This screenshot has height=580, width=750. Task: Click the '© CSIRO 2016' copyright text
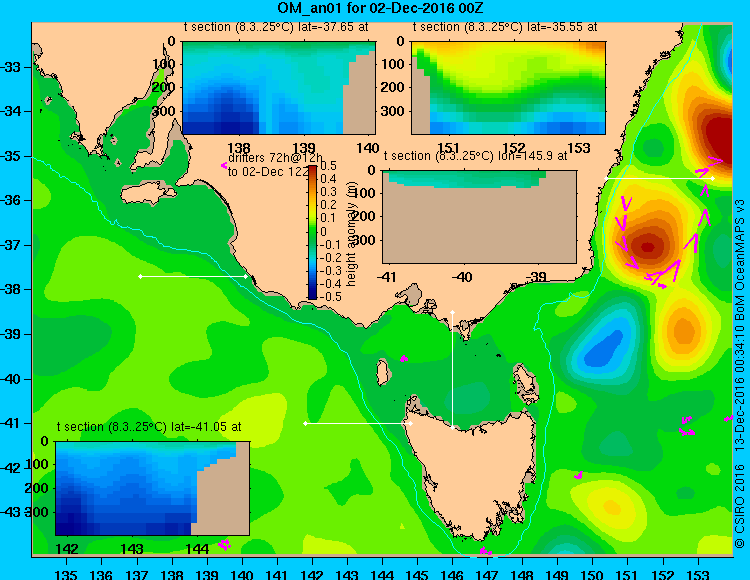(x=740, y=506)
